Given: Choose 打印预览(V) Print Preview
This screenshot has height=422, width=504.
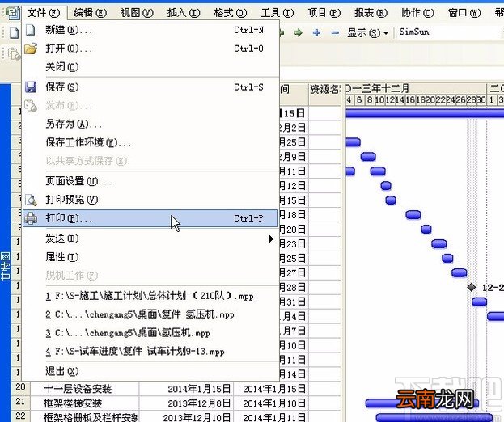Looking at the screenshot, I should (150, 200).
